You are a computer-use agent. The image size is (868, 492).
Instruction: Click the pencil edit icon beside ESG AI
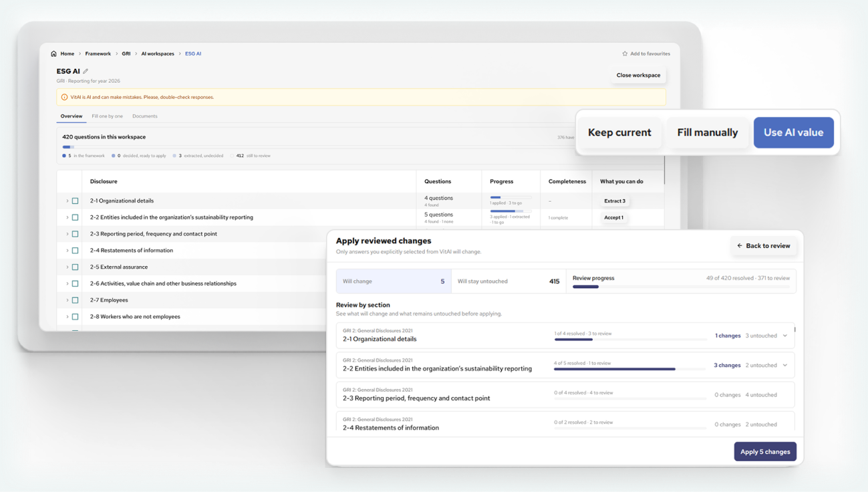(86, 71)
